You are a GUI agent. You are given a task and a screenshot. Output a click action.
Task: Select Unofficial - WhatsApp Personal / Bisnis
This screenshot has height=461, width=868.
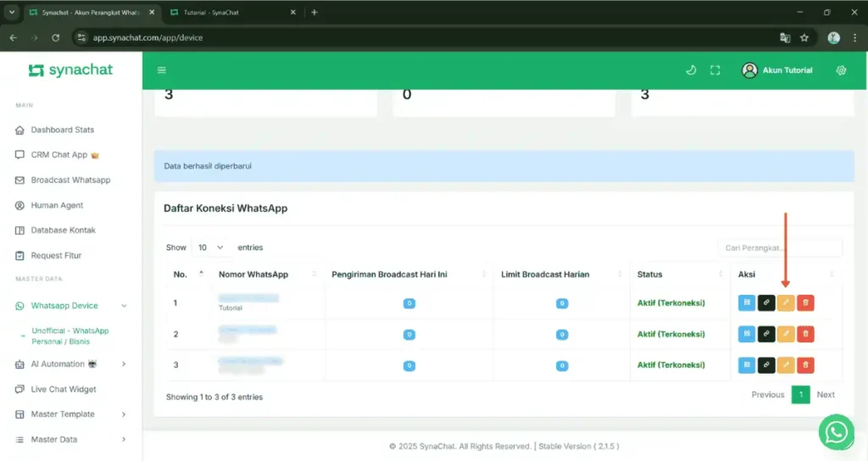pos(70,336)
